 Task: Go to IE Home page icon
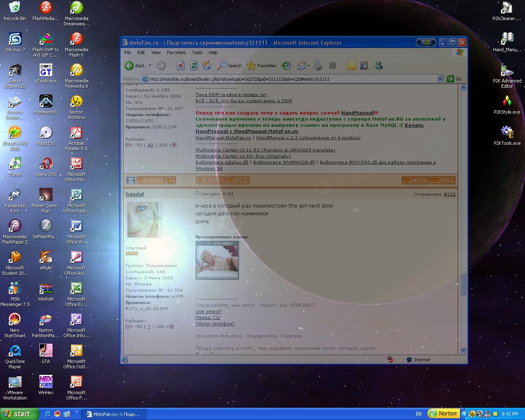point(207,66)
